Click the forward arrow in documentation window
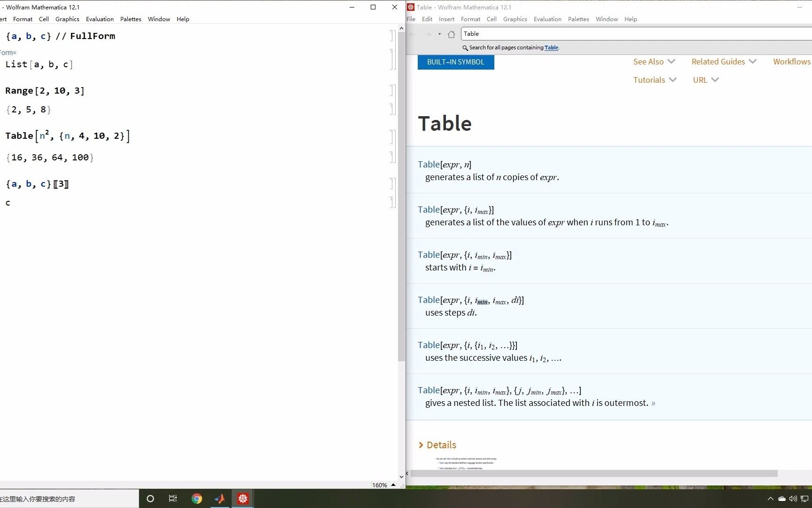The width and height of the screenshot is (812, 508). coord(428,34)
